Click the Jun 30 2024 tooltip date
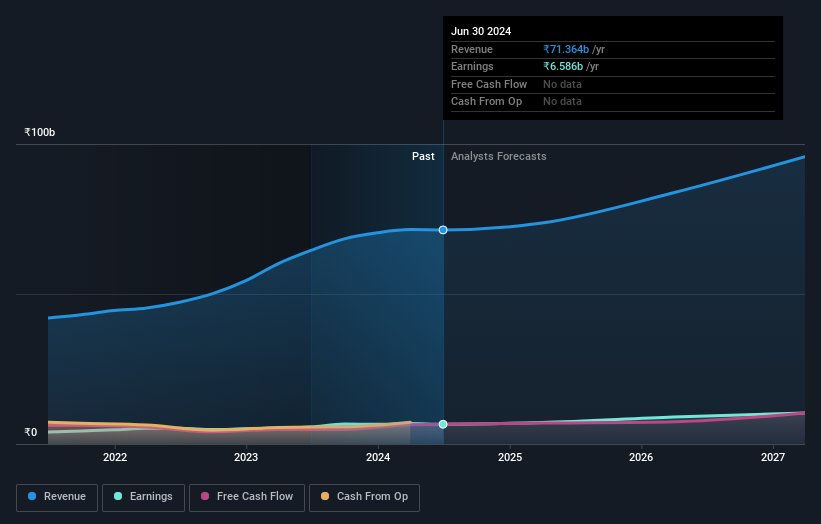821x524 pixels. click(x=481, y=31)
